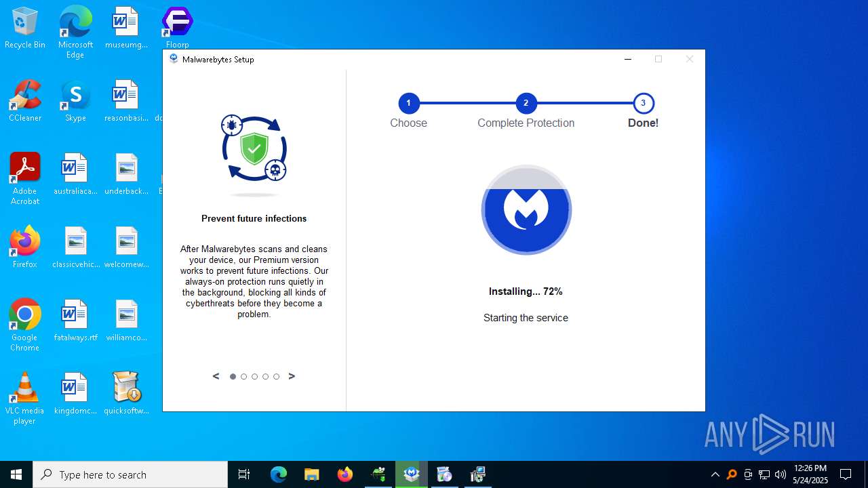Select the fourth carousel dot
Viewport: 868px width, 488px height.
point(265,376)
